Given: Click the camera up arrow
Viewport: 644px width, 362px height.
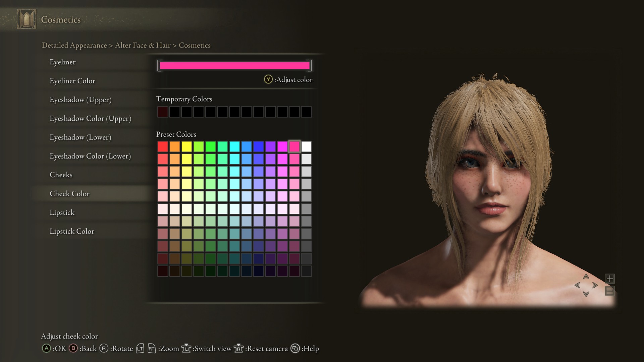Looking at the screenshot, I should [586, 277].
